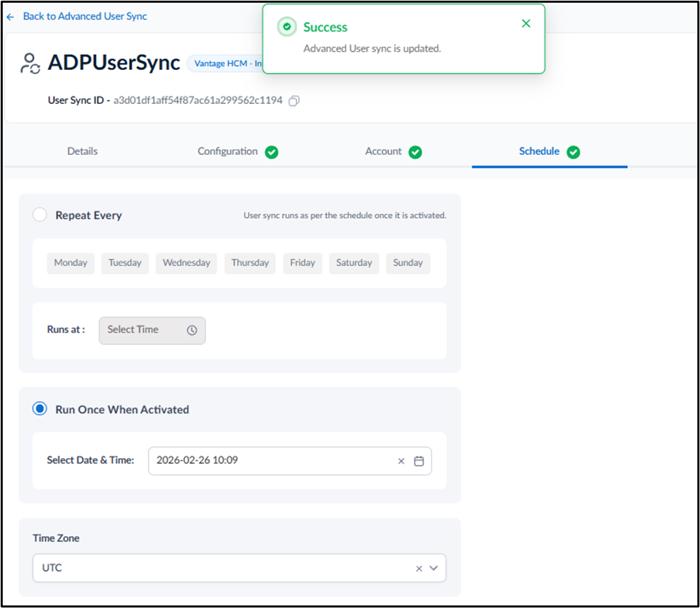Click the schedule activation hint text

(x=345, y=215)
